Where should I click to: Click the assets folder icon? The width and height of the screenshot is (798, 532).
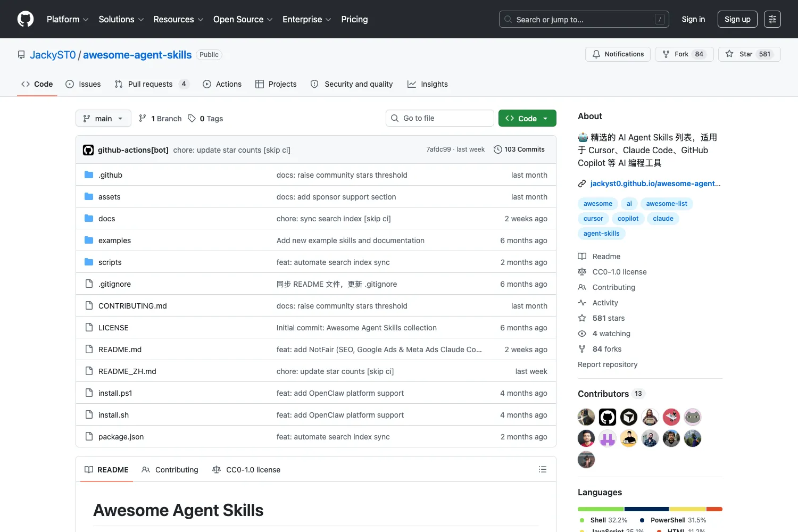pos(89,197)
